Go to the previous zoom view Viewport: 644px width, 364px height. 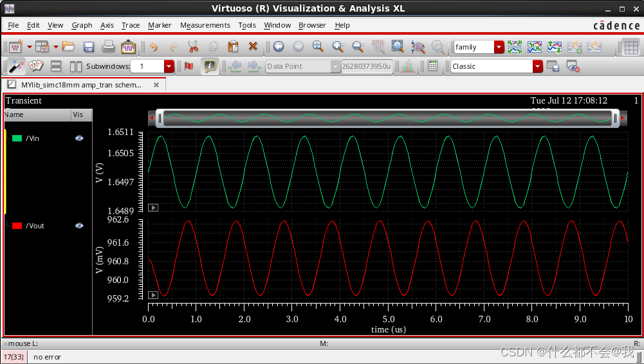click(279, 46)
